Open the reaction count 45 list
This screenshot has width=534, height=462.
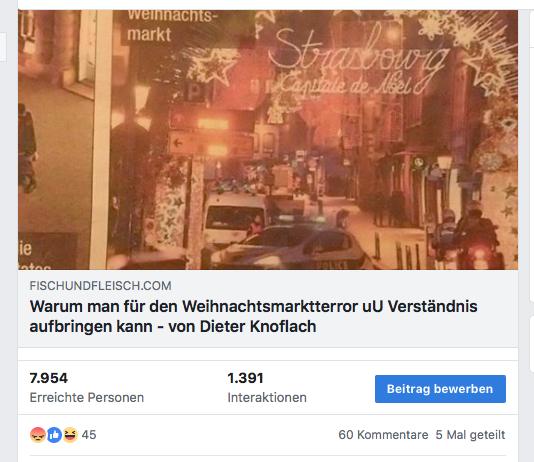89,435
